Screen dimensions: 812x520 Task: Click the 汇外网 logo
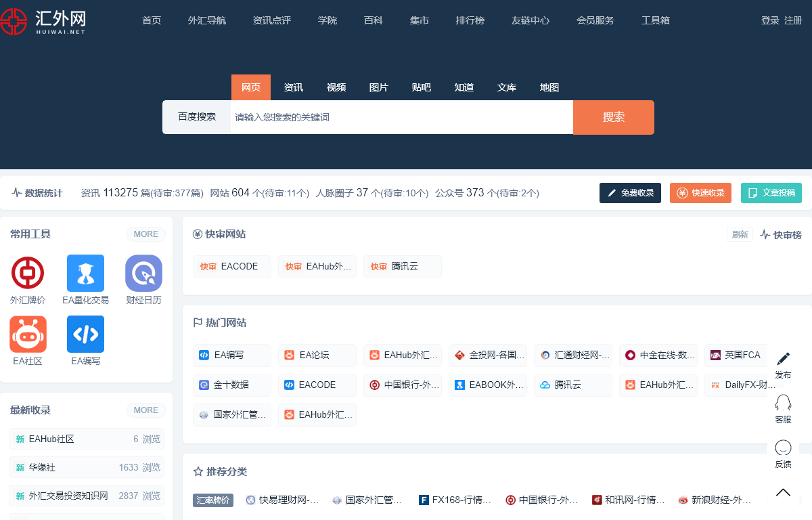point(43,20)
